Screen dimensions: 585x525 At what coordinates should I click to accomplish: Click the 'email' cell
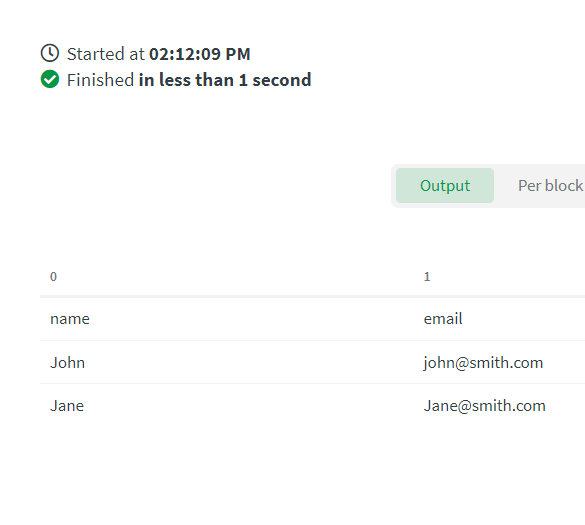(443, 319)
